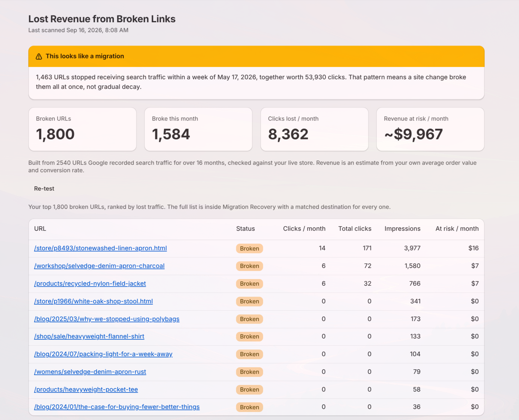Click the Broken URLs 1,800 card
This screenshot has width=519, height=420.
[x=82, y=129]
